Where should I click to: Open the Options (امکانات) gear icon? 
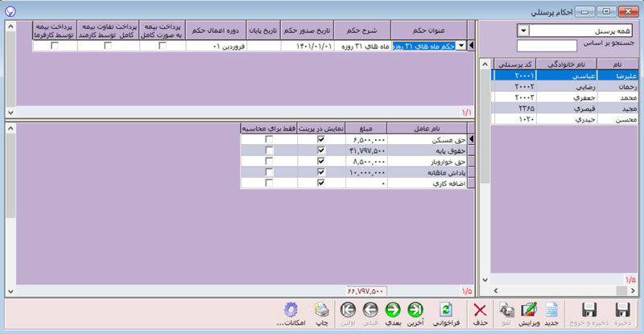291,311
